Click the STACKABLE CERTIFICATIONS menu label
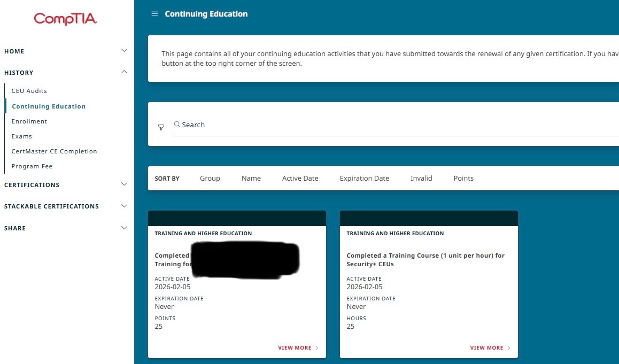This screenshot has height=364, width=619. click(x=51, y=206)
